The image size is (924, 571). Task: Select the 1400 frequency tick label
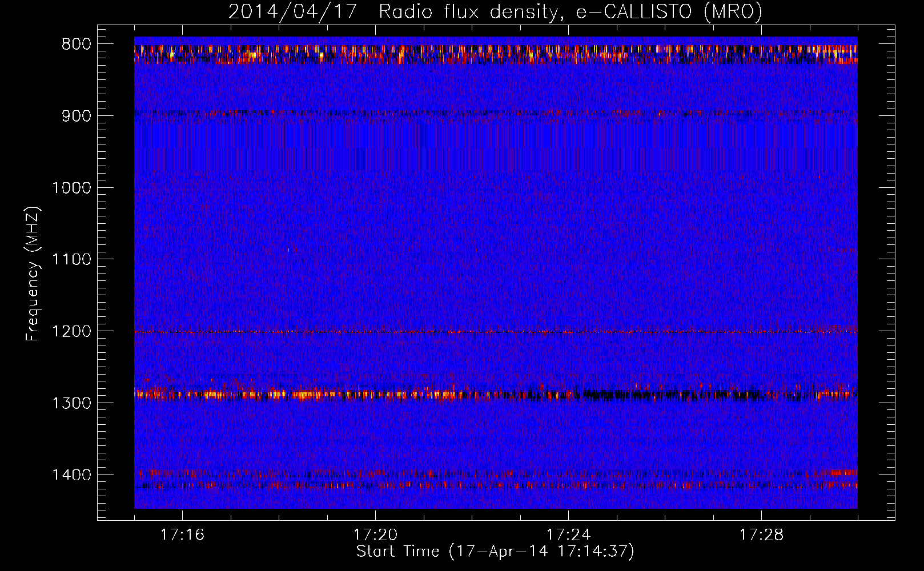click(x=71, y=475)
